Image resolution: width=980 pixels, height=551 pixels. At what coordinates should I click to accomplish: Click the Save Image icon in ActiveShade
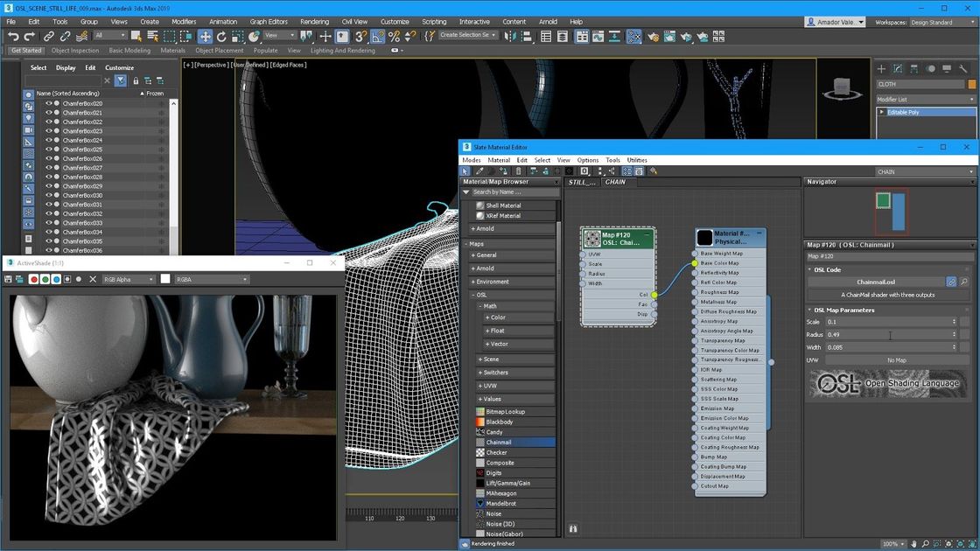[9, 279]
